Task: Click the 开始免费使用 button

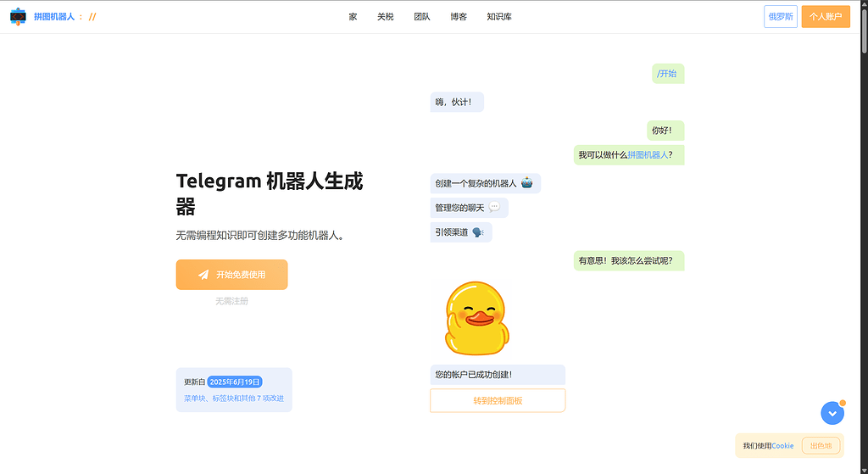Action: coord(232,275)
